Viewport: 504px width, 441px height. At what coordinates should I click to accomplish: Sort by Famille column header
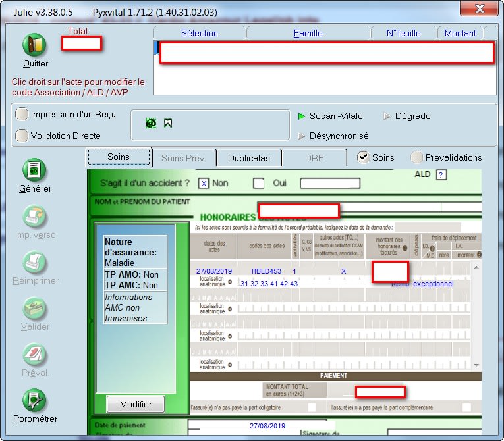click(308, 33)
